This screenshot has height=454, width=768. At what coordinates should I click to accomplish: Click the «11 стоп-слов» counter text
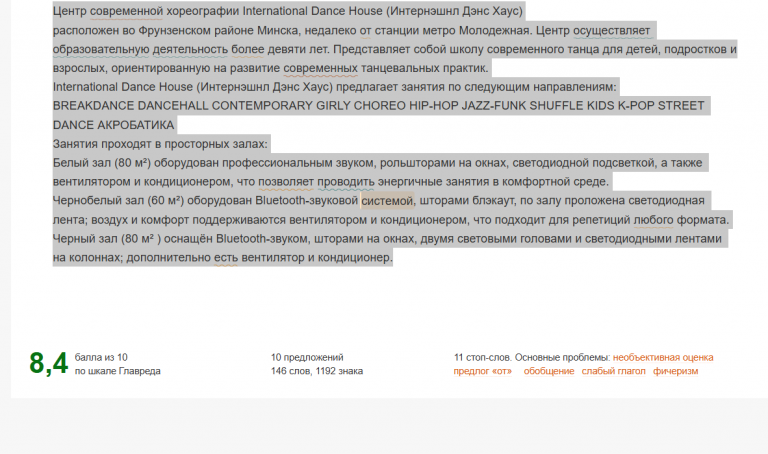coord(482,358)
